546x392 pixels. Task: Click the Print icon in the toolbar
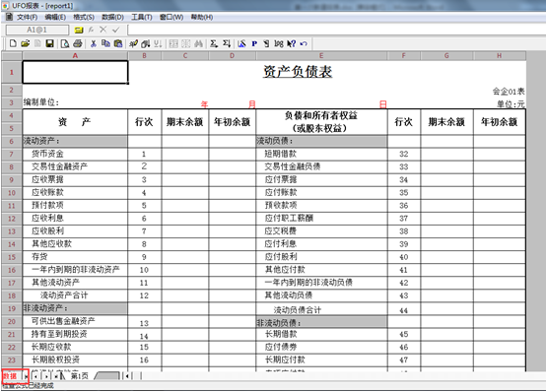coord(78,43)
